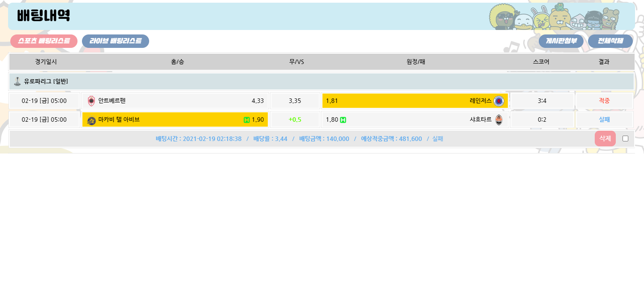This screenshot has width=644, height=290.
Task: Click the draw odds 3.35 cell
Action: pyautogui.click(x=295, y=101)
